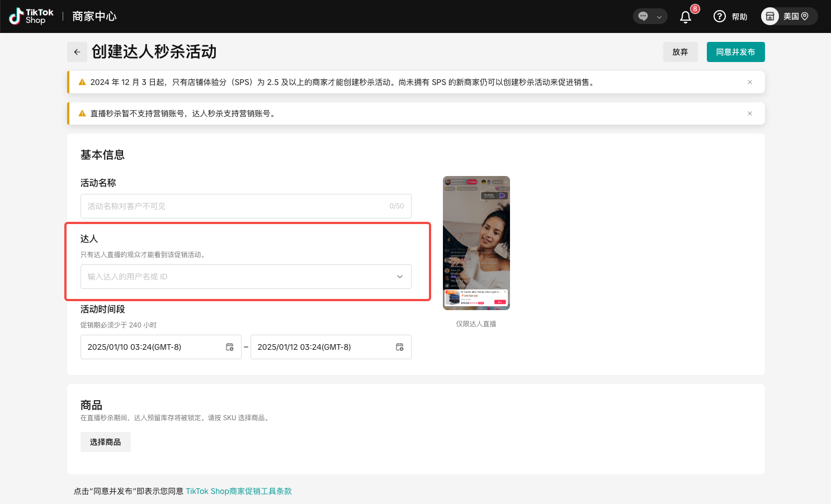The width and height of the screenshot is (831, 504).
Task: Click the help question mark icon
Action: [720, 17]
